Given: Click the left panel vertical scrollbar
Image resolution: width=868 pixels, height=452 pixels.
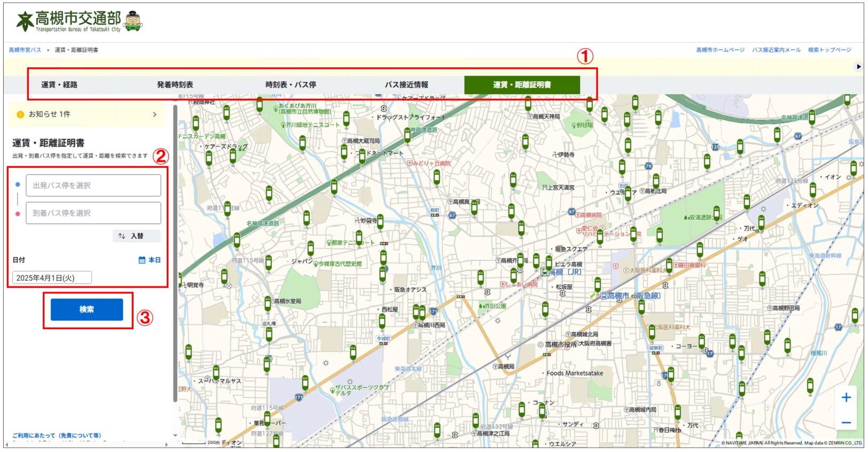Looking at the screenshot, I should pyautogui.click(x=175, y=254).
